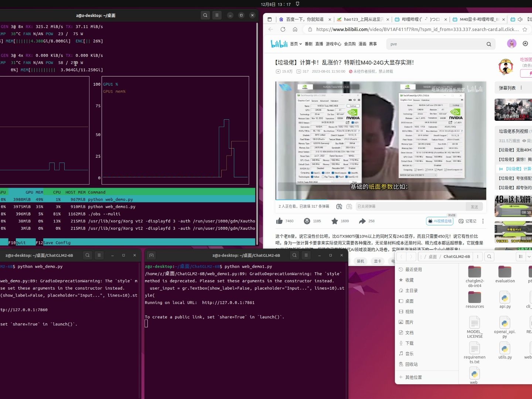The height and width of the screenshot is (399, 532).
Task: Click 装机 tag below video
Action: tap(360, 261)
